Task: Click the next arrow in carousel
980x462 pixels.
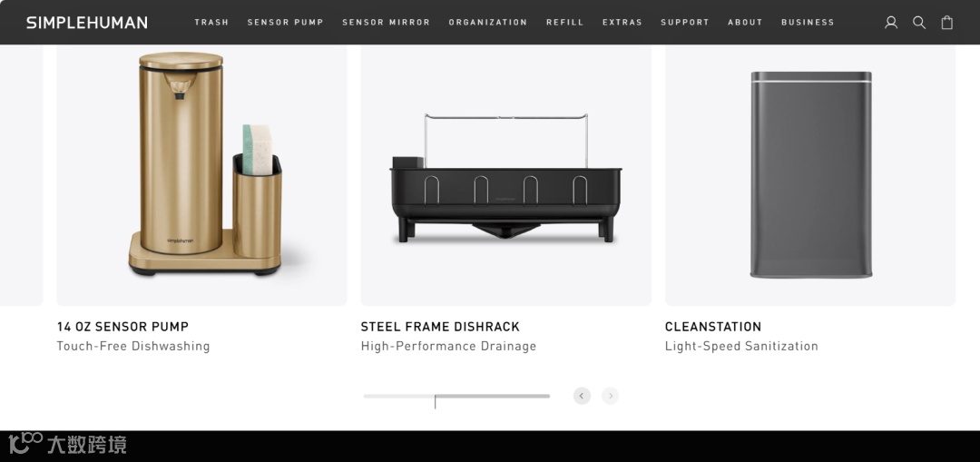Action: point(610,396)
